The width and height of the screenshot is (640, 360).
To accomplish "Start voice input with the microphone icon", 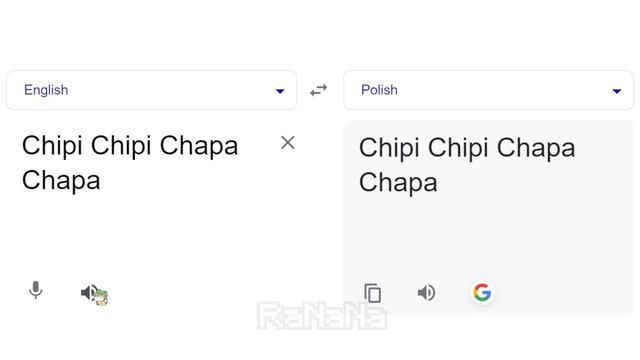I will click(36, 290).
